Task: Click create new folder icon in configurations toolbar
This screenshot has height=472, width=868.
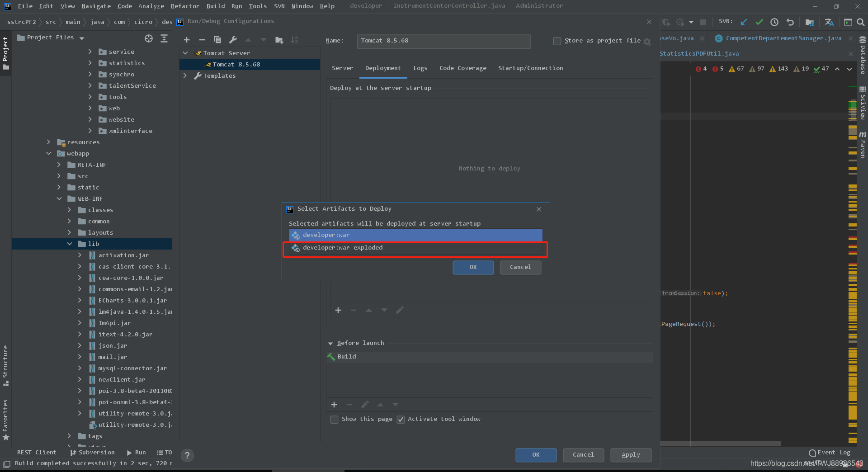Action: [x=279, y=40]
